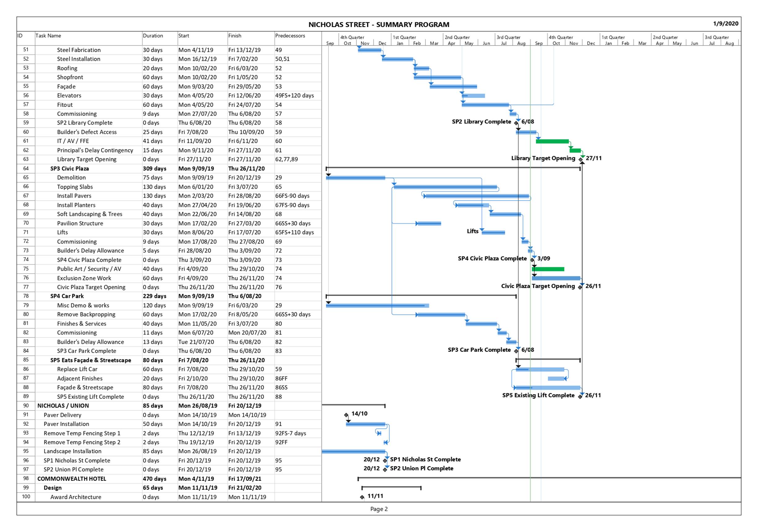758x532 pixels.
Task: Click the Façade task in row 55
Action: (66, 86)
